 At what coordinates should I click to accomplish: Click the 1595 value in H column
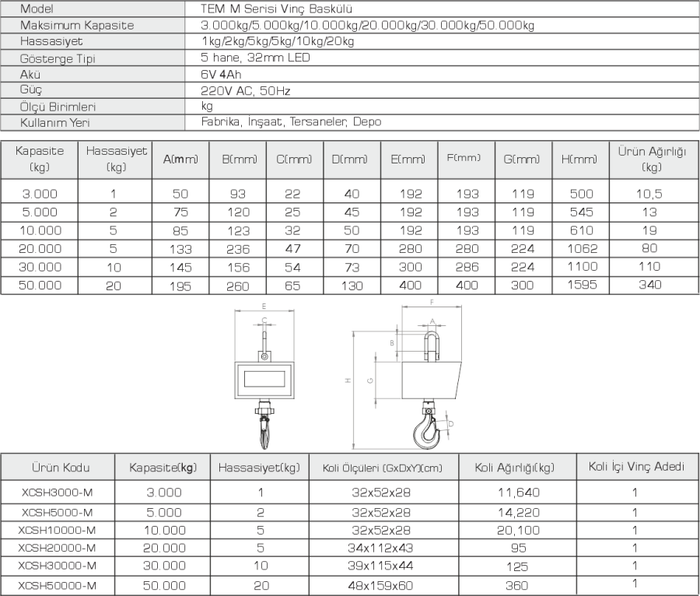pyautogui.click(x=579, y=286)
